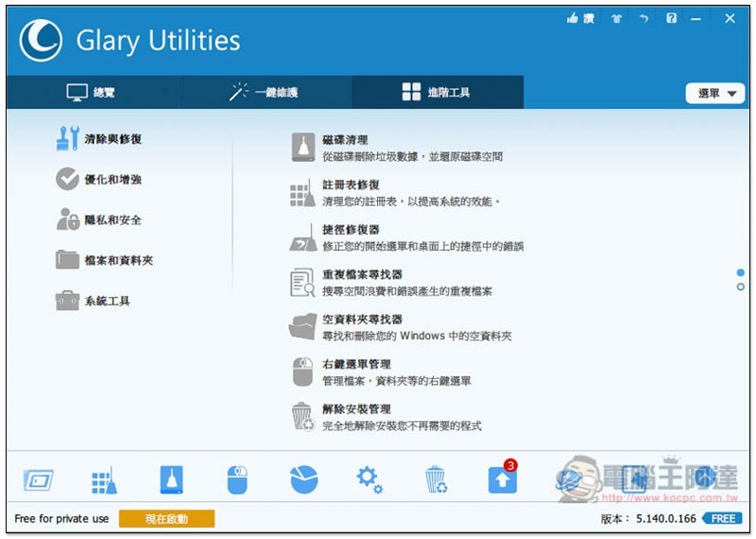This screenshot has width=756, height=539.
Task: Open the 一鍵維護 one-click maintenance tab
Action: 265,92
